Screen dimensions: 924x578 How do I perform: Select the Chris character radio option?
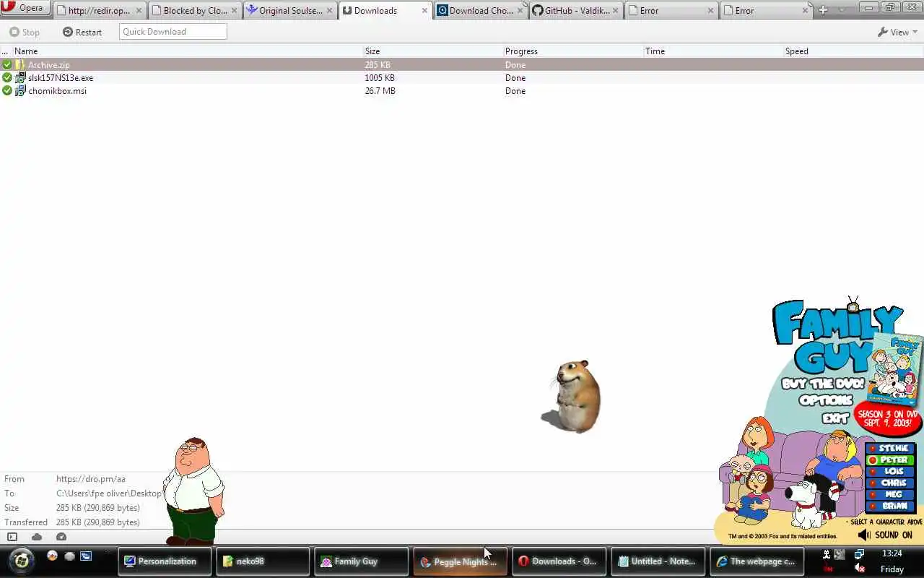coord(890,483)
